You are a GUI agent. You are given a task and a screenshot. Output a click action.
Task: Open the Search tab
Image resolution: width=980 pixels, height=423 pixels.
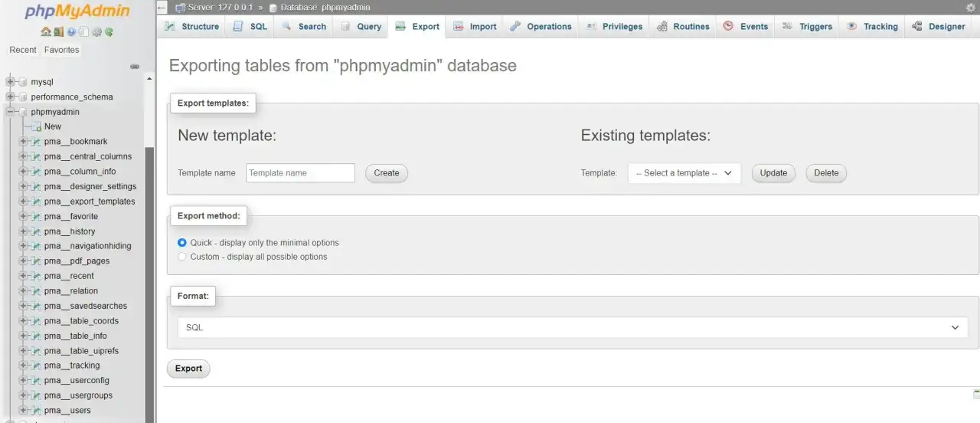click(x=304, y=26)
